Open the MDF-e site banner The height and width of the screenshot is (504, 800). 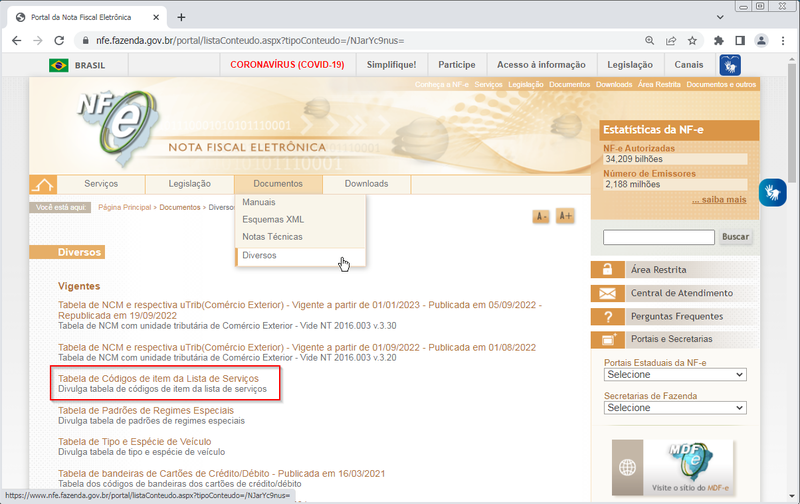pyautogui.click(x=672, y=468)
